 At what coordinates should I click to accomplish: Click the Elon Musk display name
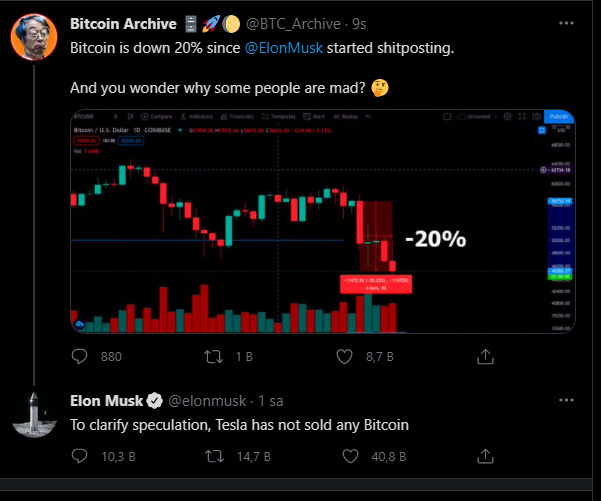(x=106, y=401)
